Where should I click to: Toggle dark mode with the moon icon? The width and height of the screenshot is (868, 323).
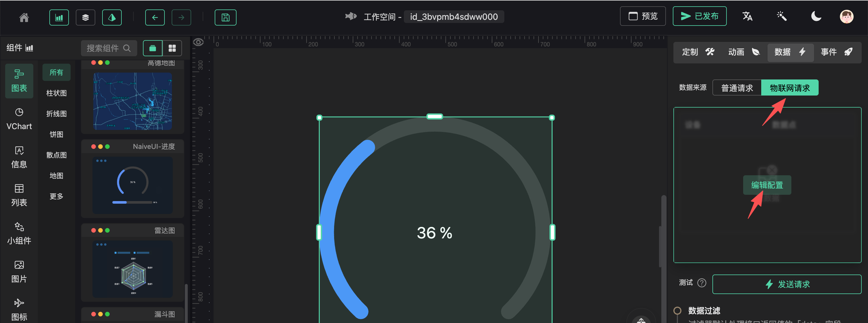[816, 16]
